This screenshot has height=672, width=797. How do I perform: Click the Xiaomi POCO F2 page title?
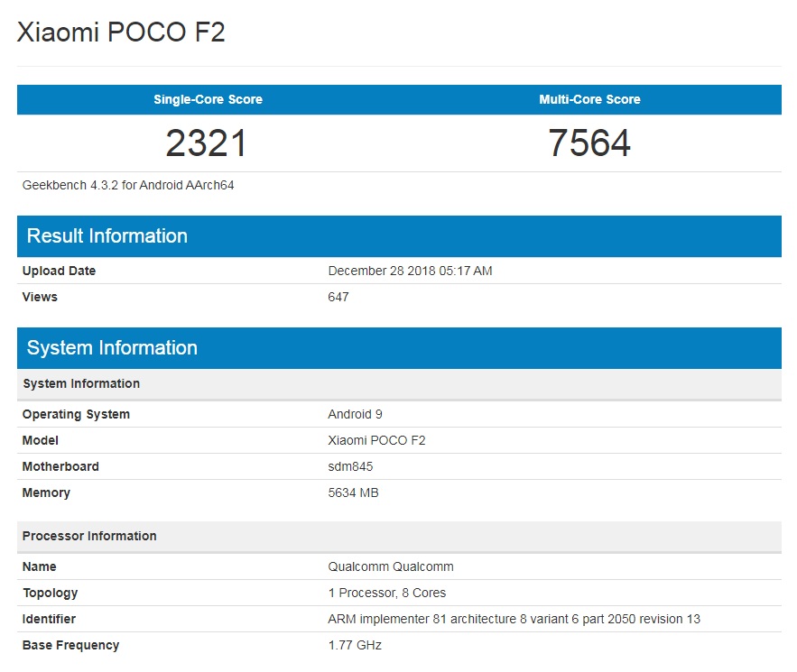pos(121,33)
